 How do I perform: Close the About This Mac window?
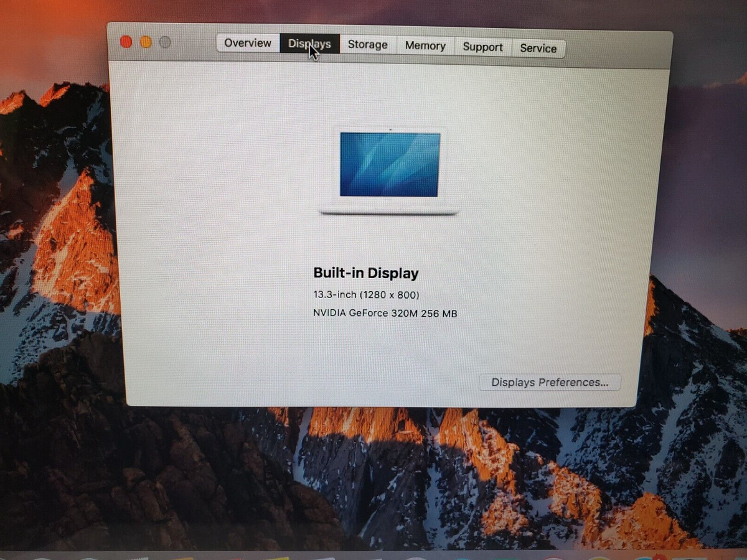(x=126, y=42)
